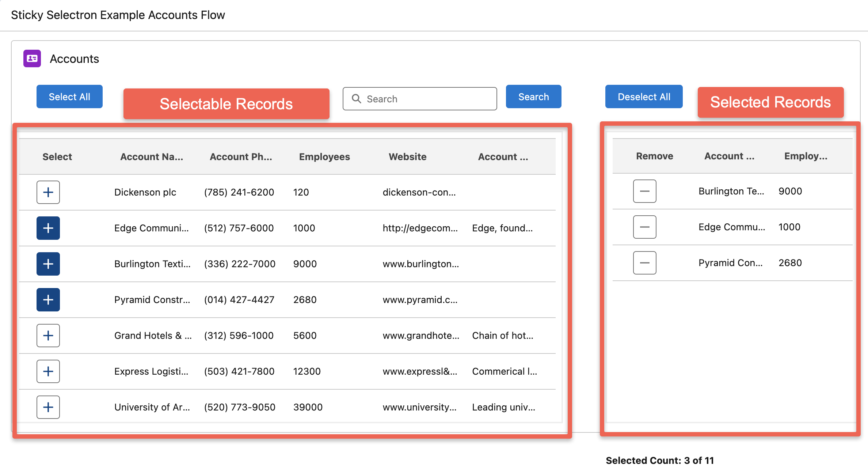Click the www.university... website cell

coord(420,407)
